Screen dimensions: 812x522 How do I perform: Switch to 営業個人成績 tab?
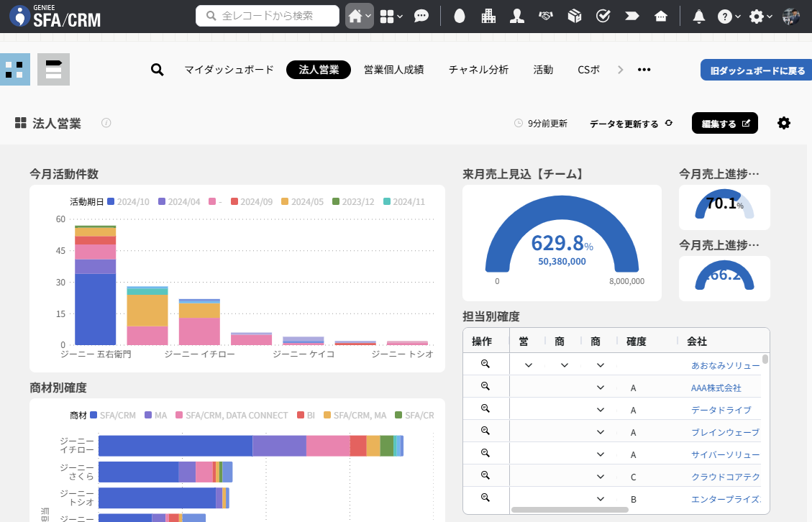click(x=393, y=70)
